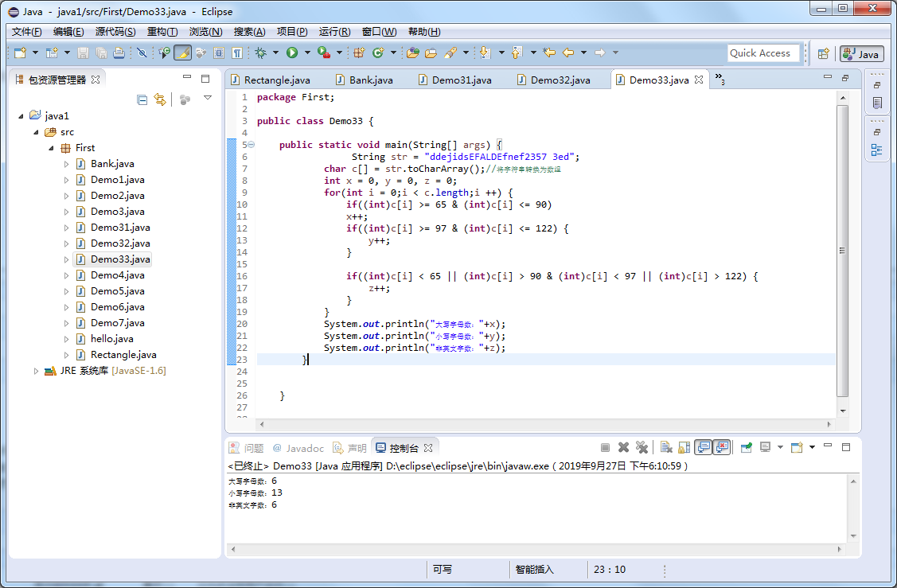
Task: Click the editor vertical scrollbar thumb
Action: coord(842,251)
